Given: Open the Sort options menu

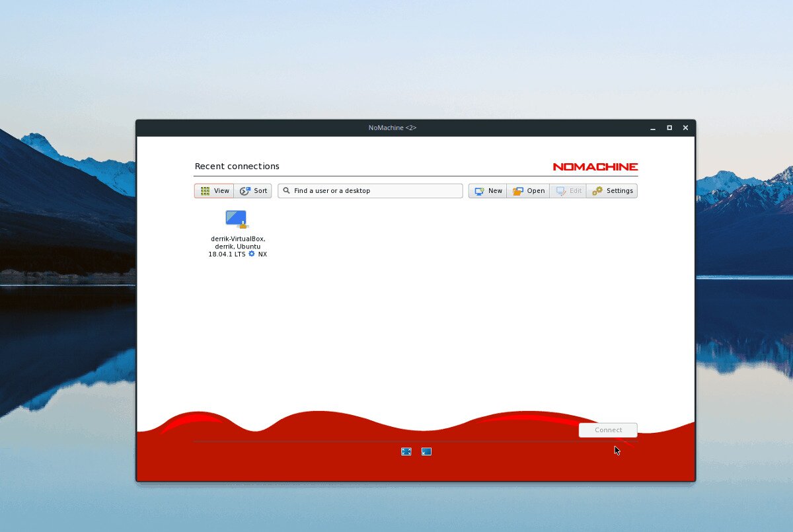Looking at the screenshot, I should coord(253,190).
